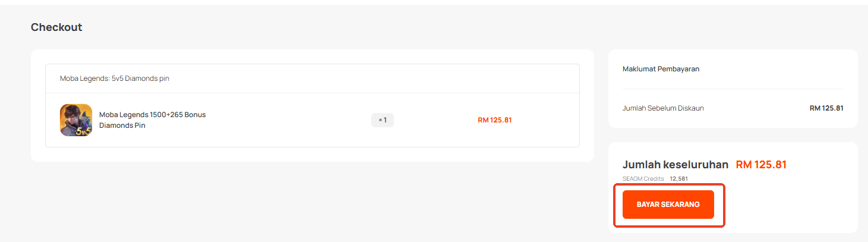The image size is (868, 242).
Task: Click the 12,581 credits value
Action: 678,178
